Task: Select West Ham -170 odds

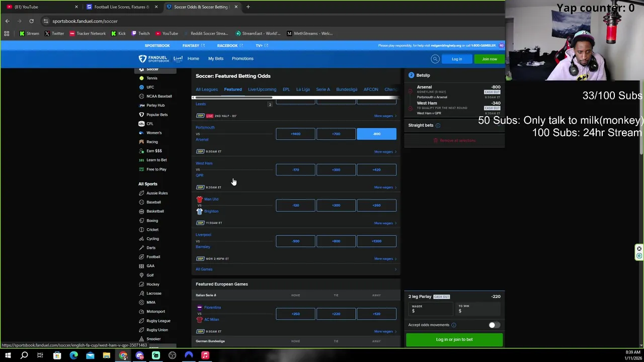Action: [x=295, y=169]
